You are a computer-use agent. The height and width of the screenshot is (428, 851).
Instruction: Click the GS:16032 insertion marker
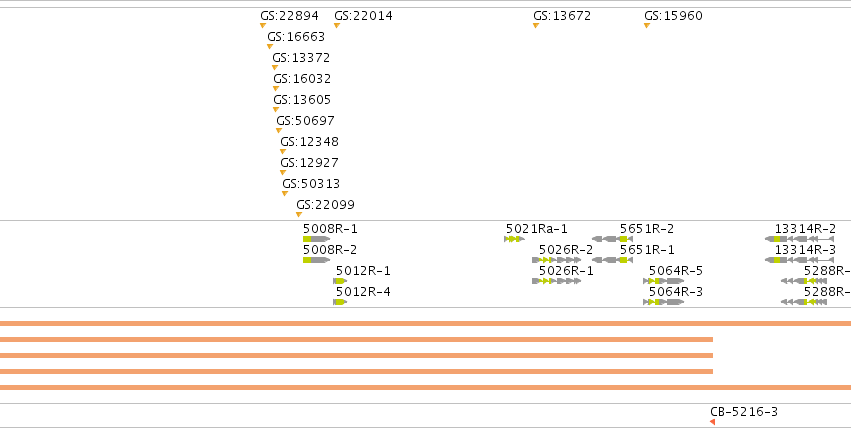point(276,88)
